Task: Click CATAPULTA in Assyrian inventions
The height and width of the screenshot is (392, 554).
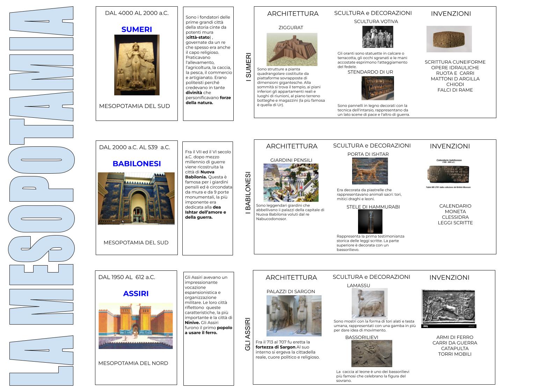Action: [x=455, y=348]
